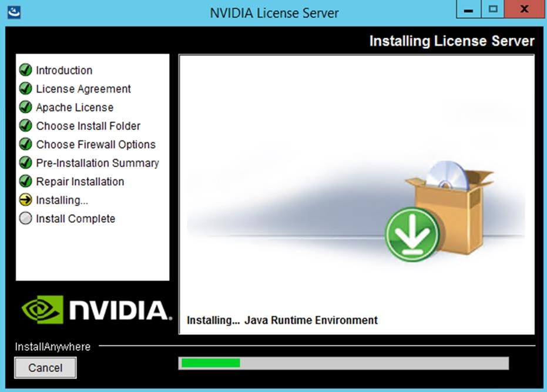
Task: Click the green download arrow icon
Action: coord(412,234)
